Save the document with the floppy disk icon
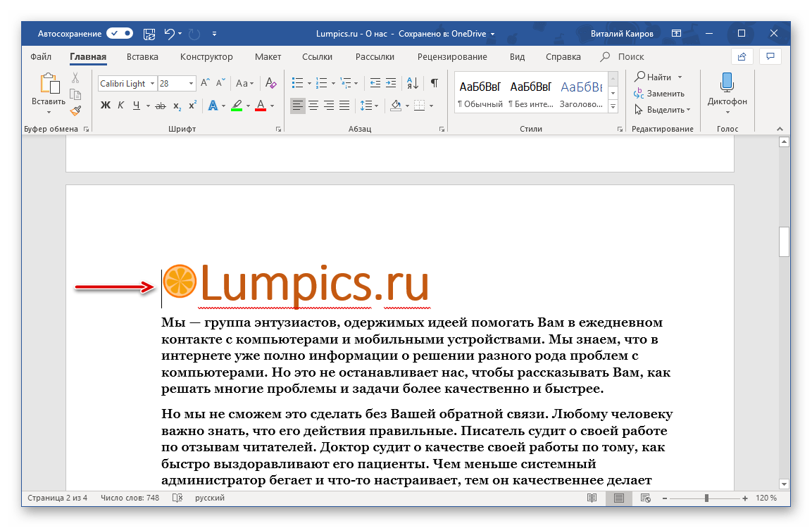The width and height of the screenshot is (812, 528). point(149,33)
